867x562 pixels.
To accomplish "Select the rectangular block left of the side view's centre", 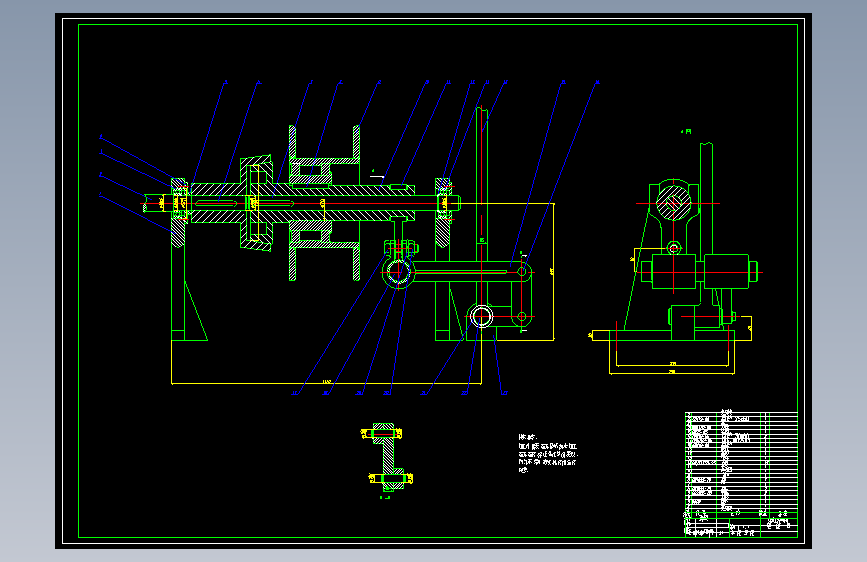I will [x=673, y=272].
